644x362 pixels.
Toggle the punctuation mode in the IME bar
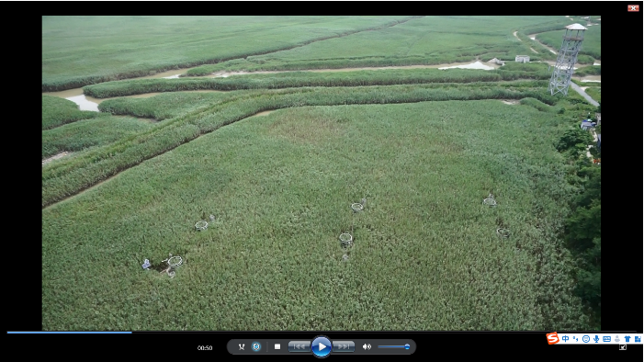[576, 339]
